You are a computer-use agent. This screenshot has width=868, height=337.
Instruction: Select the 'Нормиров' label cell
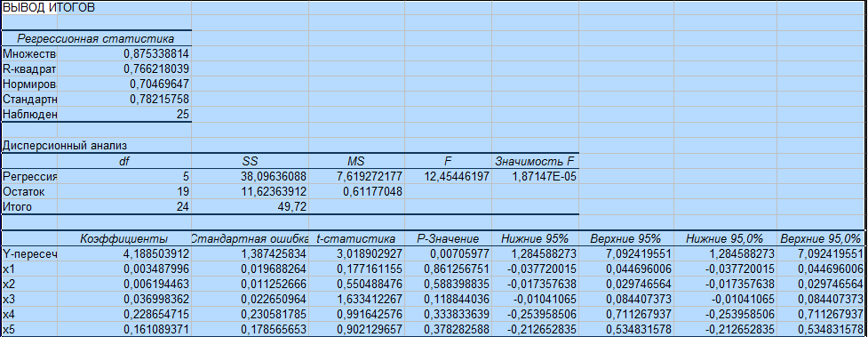29,84
